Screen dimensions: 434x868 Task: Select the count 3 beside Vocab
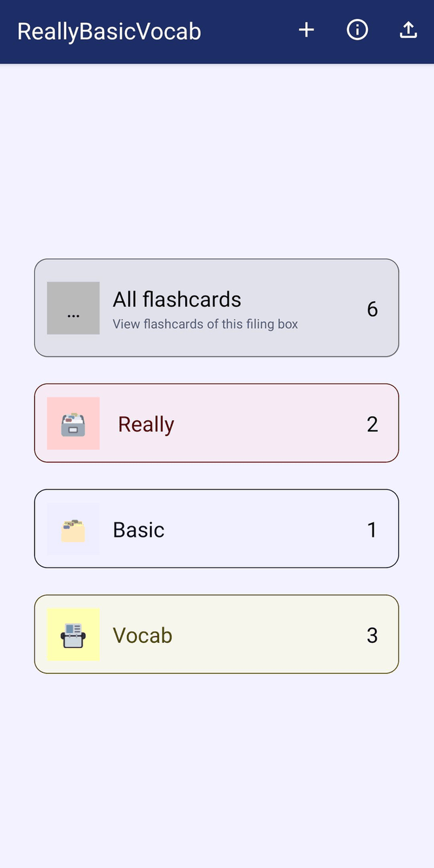[x=372, y=635]
